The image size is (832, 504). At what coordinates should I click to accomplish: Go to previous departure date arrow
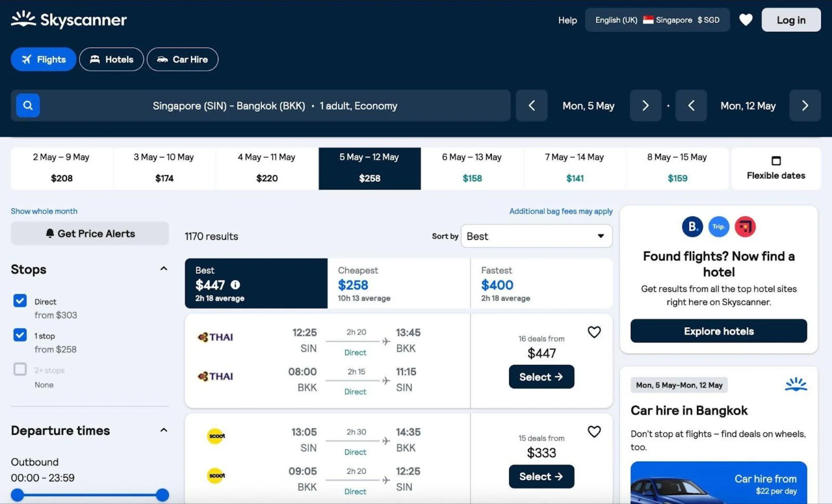pos(531,106)
